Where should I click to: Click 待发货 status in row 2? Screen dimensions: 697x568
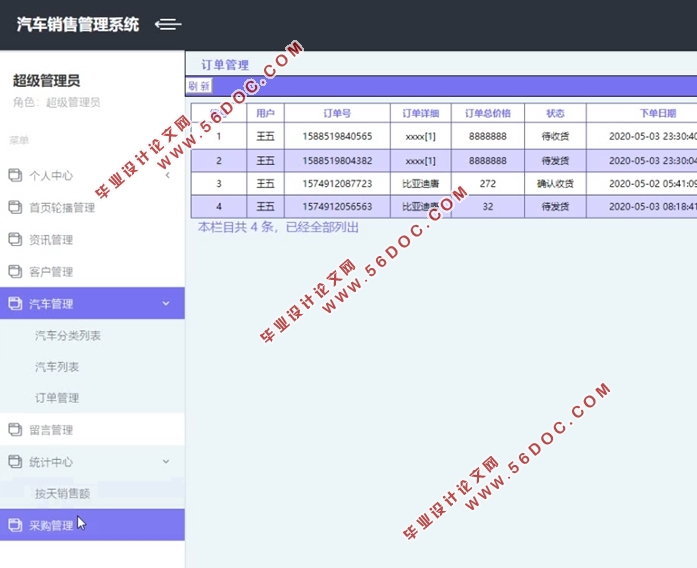point(555,160)
